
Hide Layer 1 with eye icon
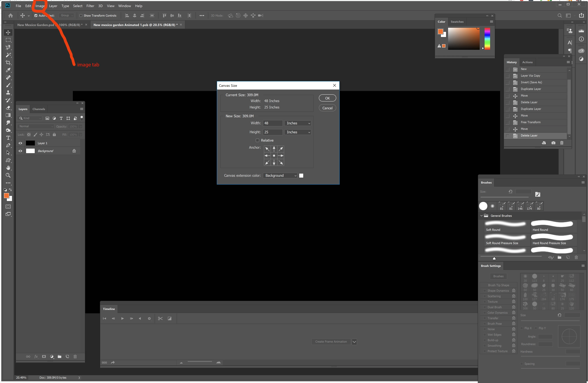[20, 143]
